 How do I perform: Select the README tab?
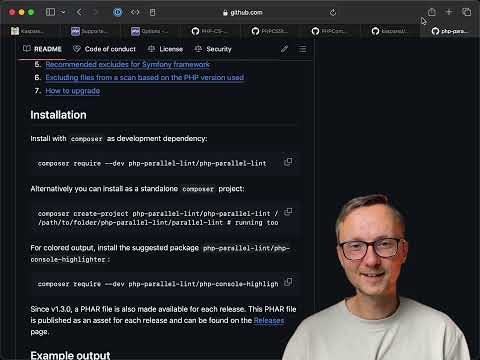(x=42, y=49)
